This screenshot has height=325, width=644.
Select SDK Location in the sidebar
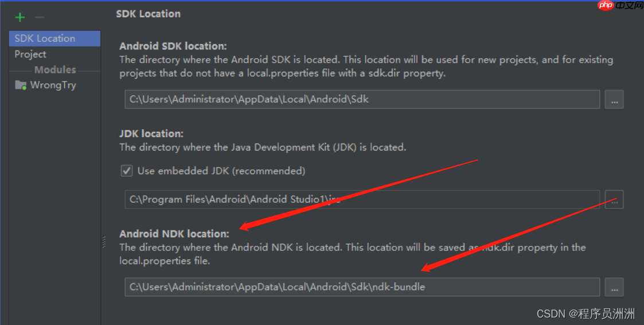pyautogui.click(x=54, y=38)
